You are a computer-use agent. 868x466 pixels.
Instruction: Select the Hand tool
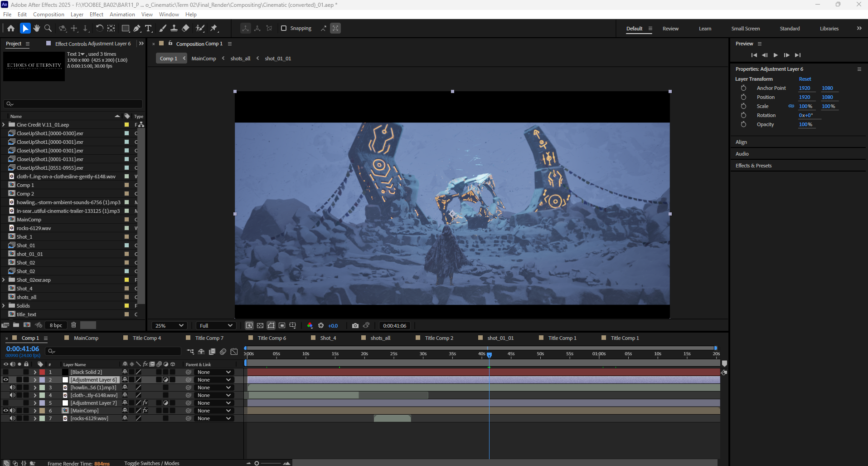37,28
